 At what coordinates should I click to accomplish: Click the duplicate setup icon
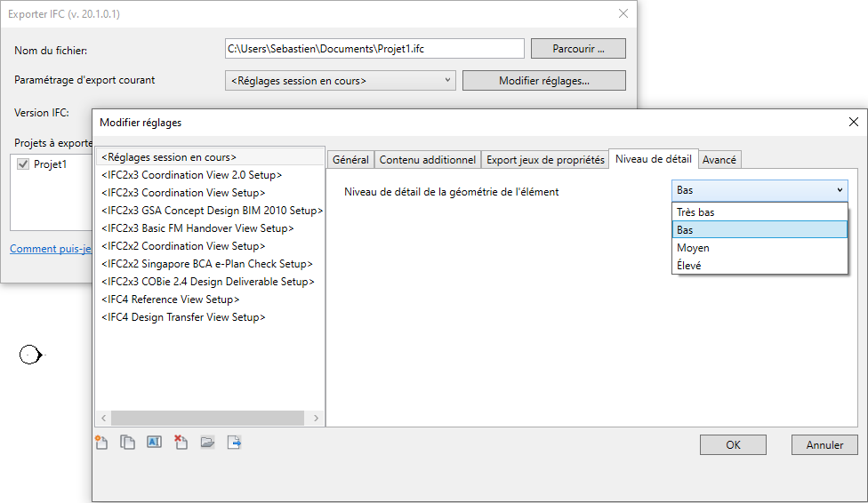click(128, 443)
